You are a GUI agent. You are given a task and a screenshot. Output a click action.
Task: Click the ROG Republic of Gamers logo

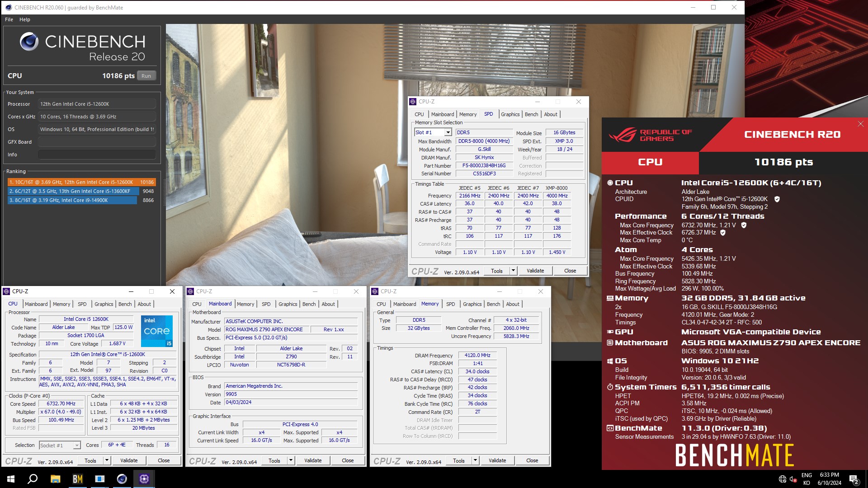650,135
